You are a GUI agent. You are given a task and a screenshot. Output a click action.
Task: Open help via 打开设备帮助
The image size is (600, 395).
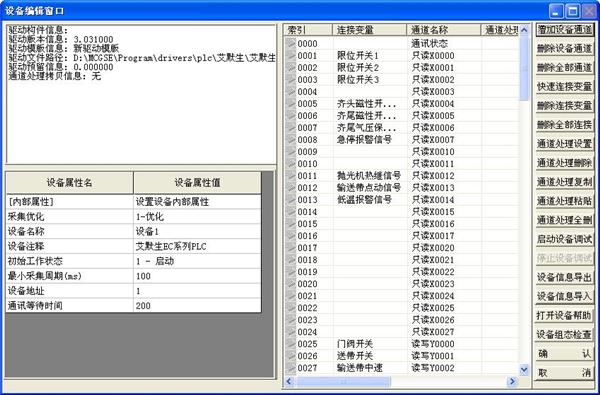[x=564, y=315]
